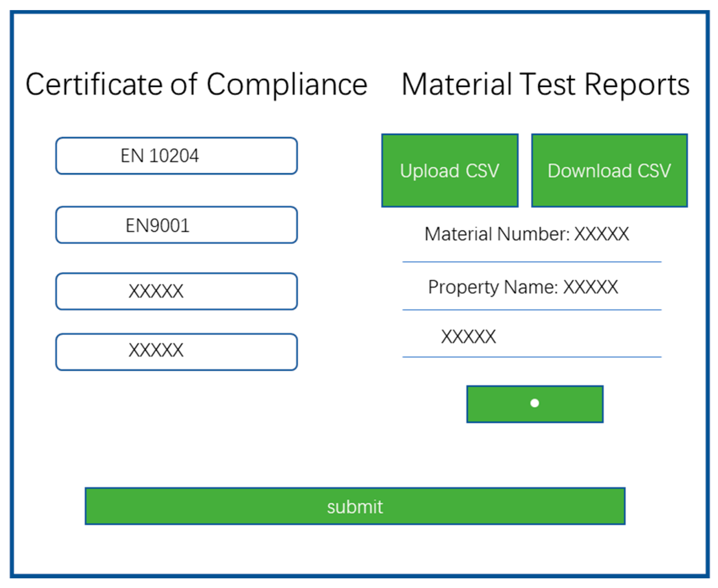The width and height of the screenshot is (718, 588).
Task: Click the white dot icon in green button
Action: pyautogui.click(x=534, y=403)
